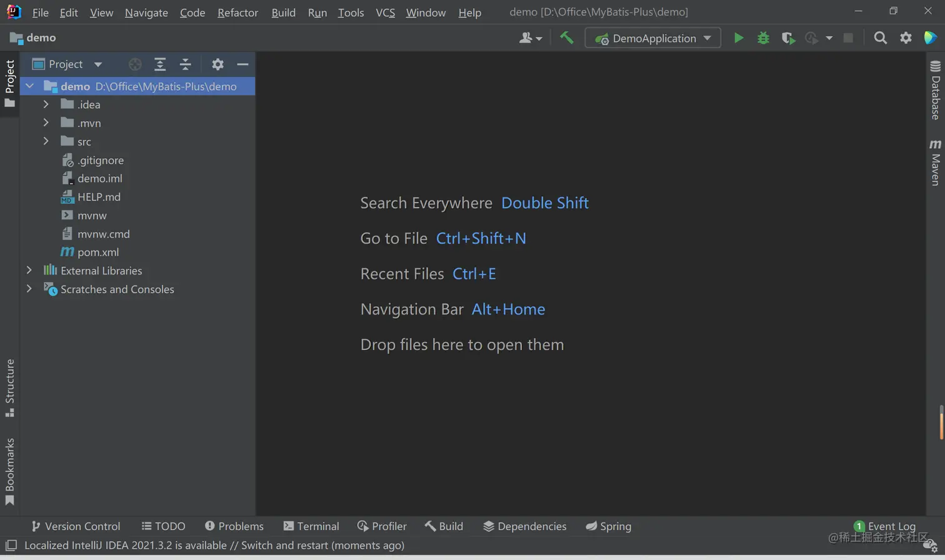Open the Build menu

tap(283, 12)
